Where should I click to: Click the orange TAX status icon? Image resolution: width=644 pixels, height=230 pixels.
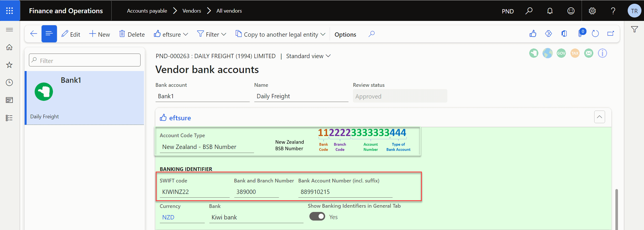point(575,53)
